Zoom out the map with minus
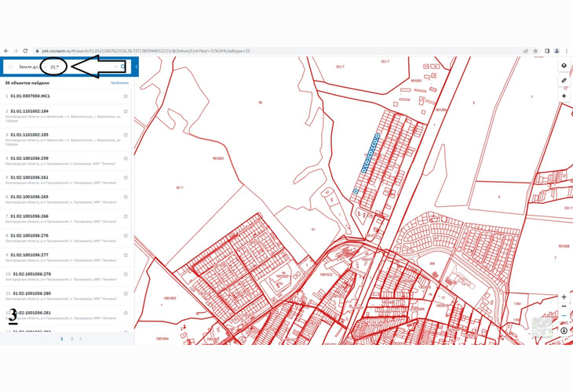This screenshot has width=573, height=392. tap(564, 315)
